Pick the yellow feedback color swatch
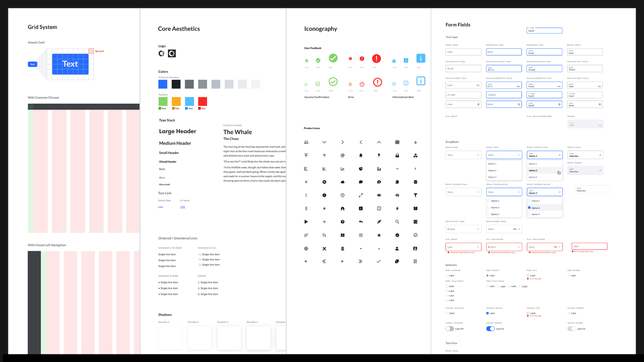644x362 pixels. (x=176, y=101)
